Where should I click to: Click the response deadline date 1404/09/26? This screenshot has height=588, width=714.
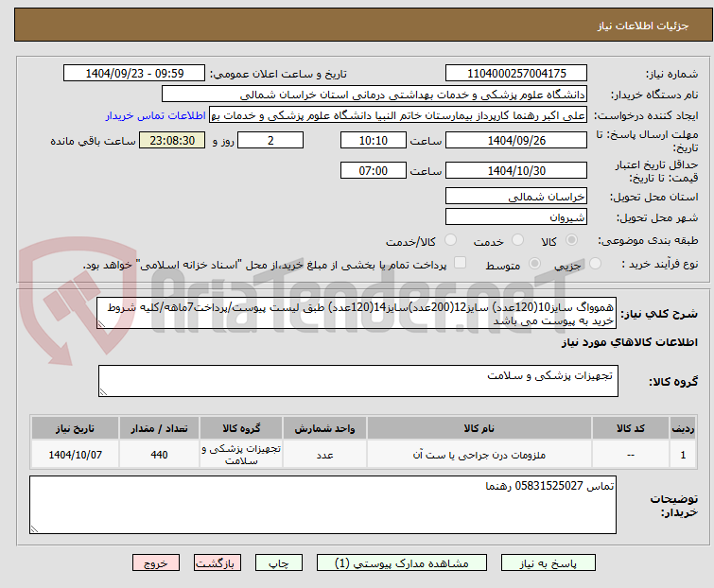[516, 140]
